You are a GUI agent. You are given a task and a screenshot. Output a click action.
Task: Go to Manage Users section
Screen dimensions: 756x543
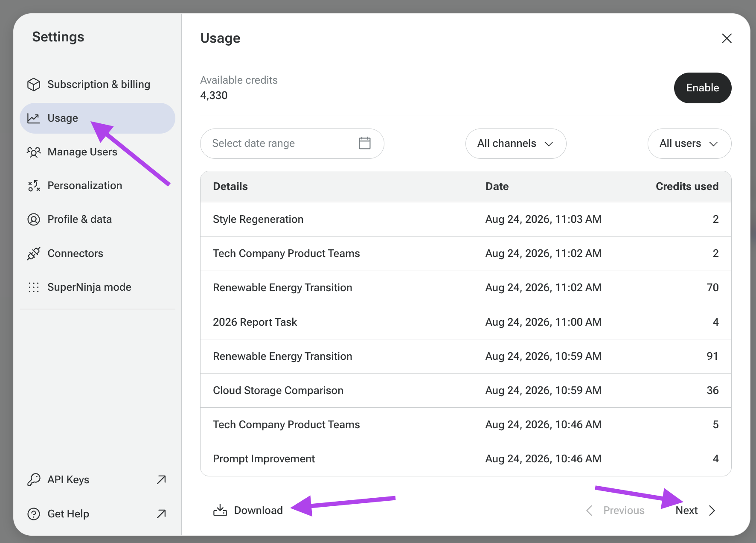coord(97,152)
